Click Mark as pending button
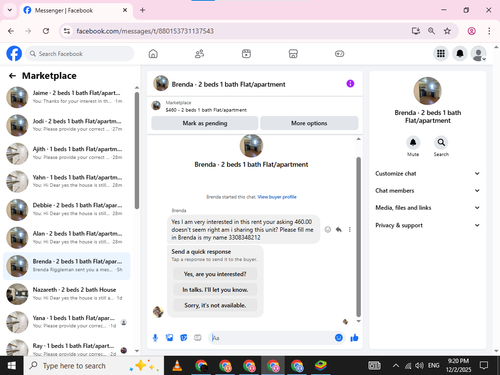The height and width of the screenshot is (375, 500). [205, 123]
